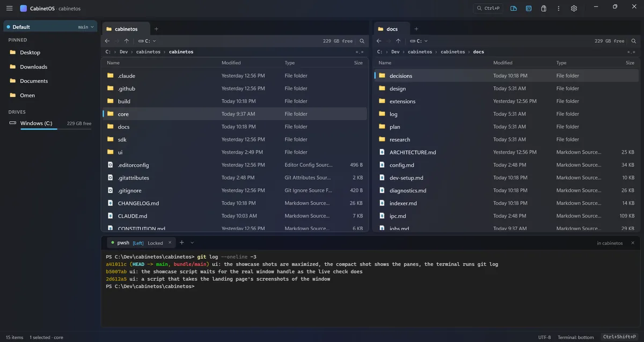Select the decisions folder icon

382,76
